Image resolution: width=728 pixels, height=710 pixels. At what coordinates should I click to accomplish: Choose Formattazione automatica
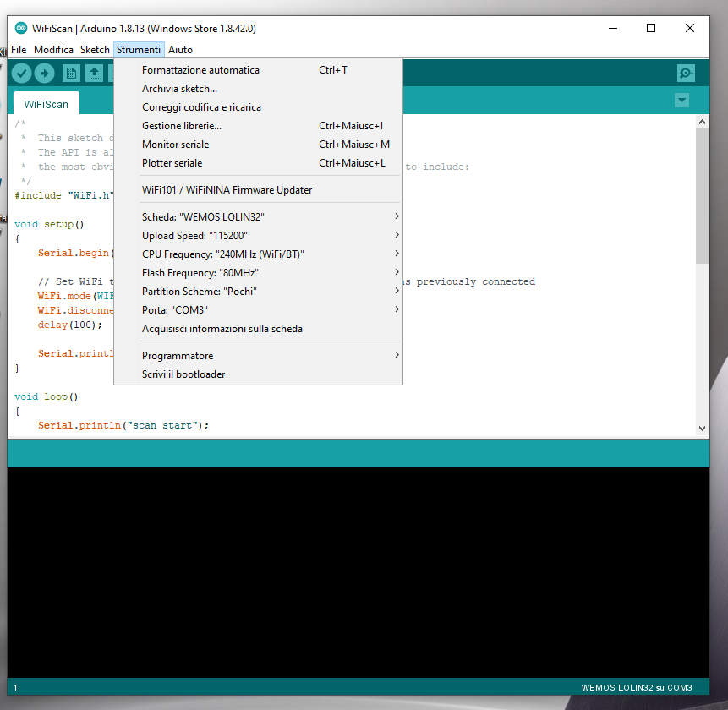tap(259, 70)
